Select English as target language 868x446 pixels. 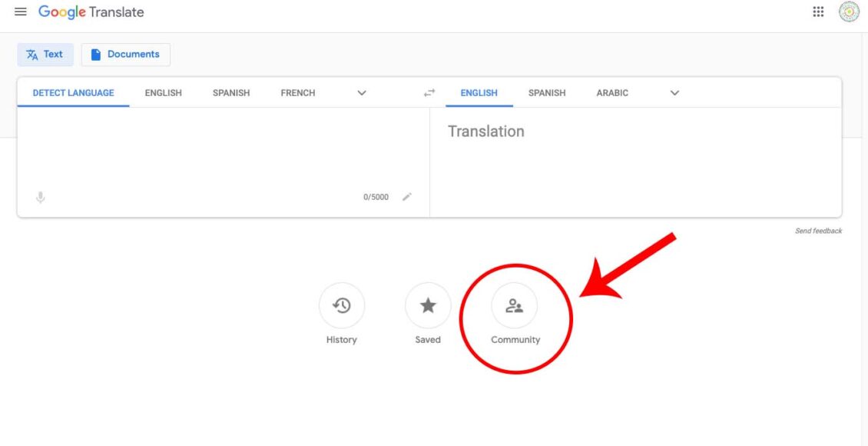[x=479, y=93]
